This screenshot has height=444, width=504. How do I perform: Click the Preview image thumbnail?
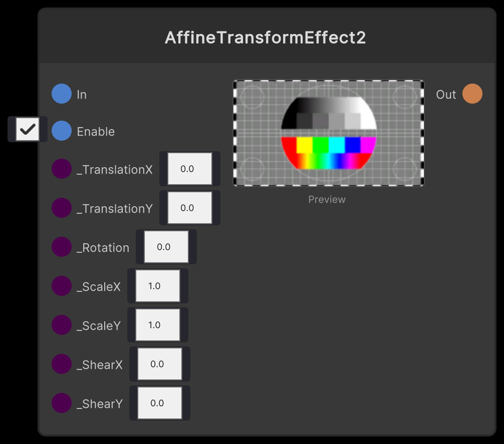329,133
